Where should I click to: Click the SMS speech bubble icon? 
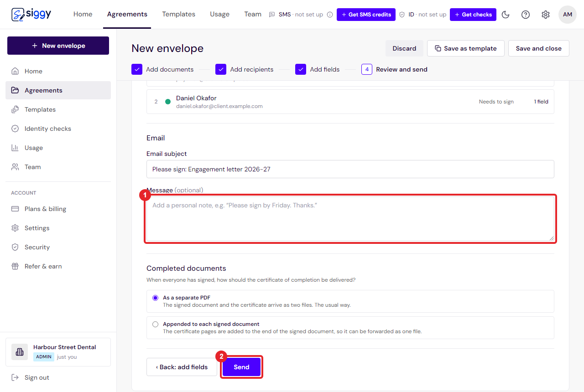272,15
